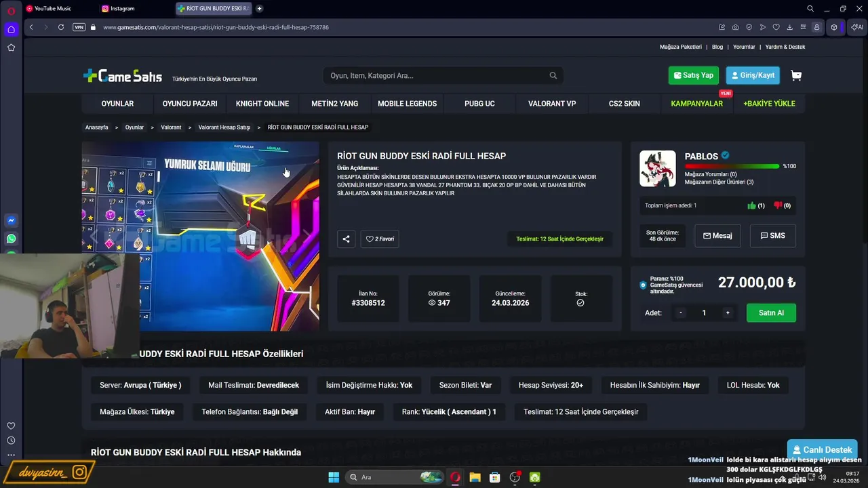The width and height of the screenshot is (868, 488).
Task: Click the product gameplay image thumbnail
Action: 201,236
